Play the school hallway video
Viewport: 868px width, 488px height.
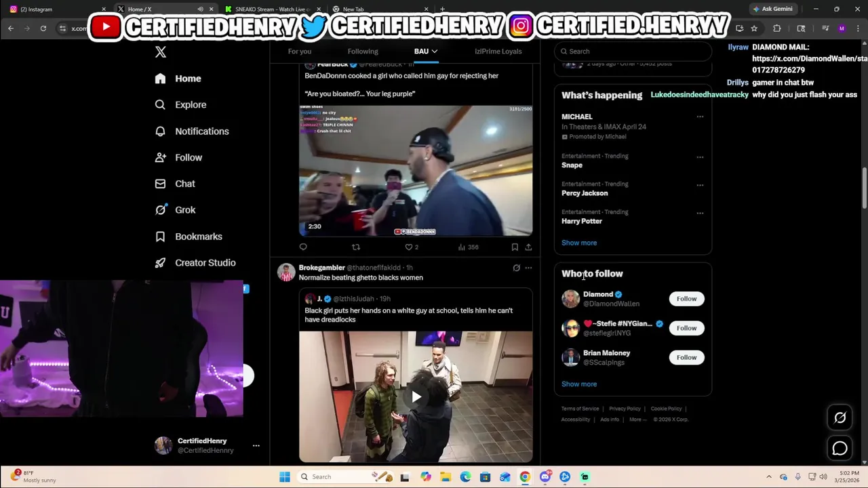point(416,397)
